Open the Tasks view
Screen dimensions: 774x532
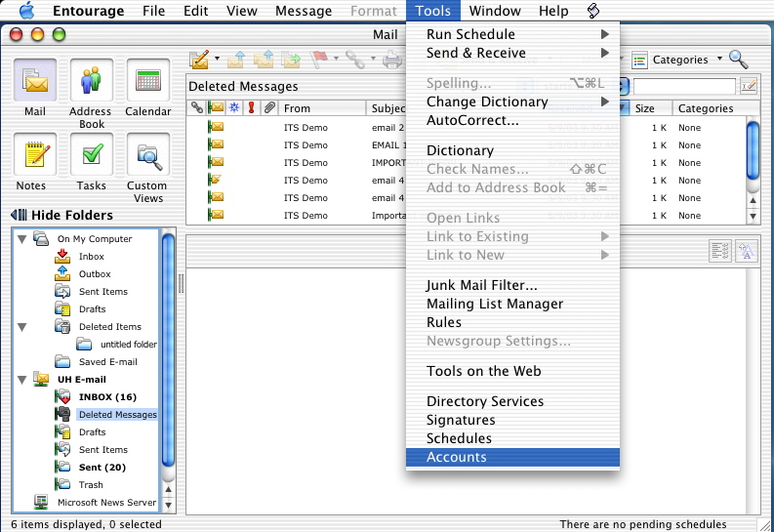(x=92, y=154)
